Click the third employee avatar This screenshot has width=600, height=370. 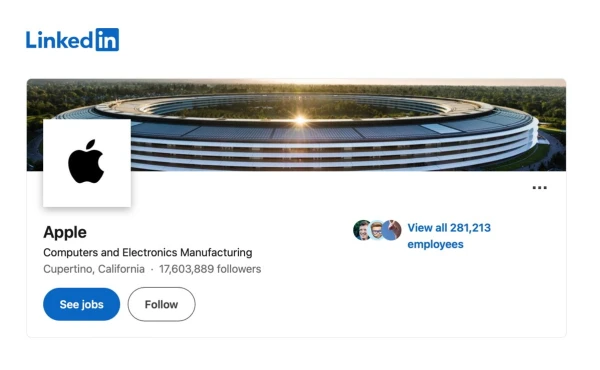(391, 230)
